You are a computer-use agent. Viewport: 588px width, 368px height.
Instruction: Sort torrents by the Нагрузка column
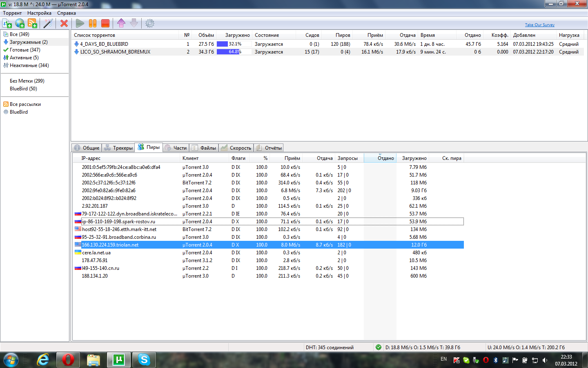[x=569, y=35]
